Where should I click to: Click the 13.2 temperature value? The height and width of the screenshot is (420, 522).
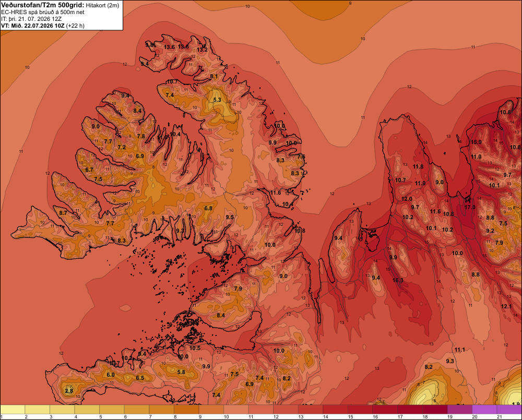click(202, 50)
